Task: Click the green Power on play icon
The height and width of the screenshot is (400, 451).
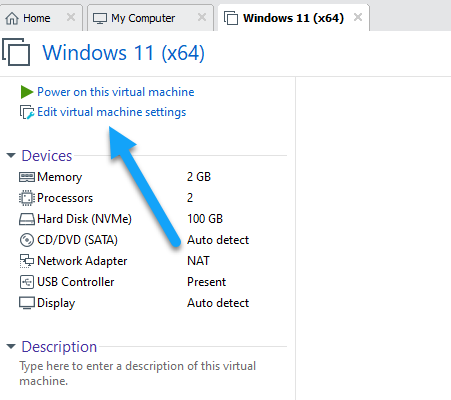Action: coord(27,92)
